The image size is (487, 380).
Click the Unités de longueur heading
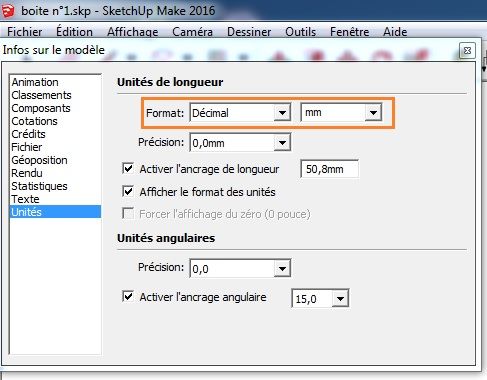[170, 82]
